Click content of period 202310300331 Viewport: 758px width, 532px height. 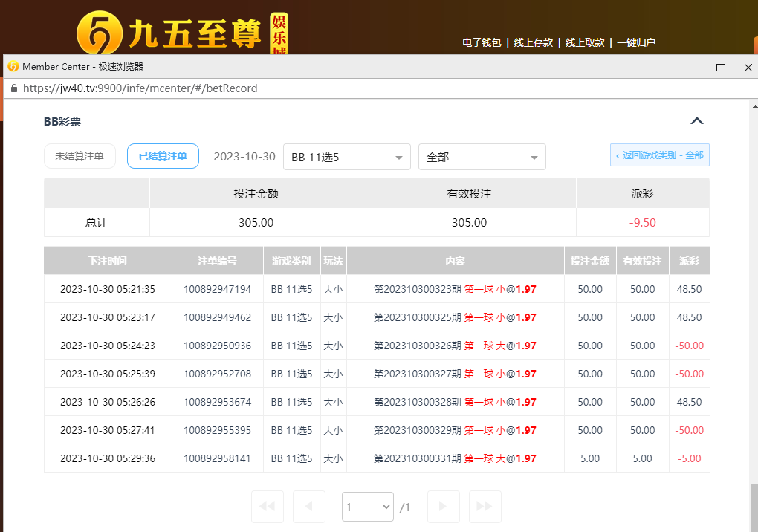(x=456, y=458)
